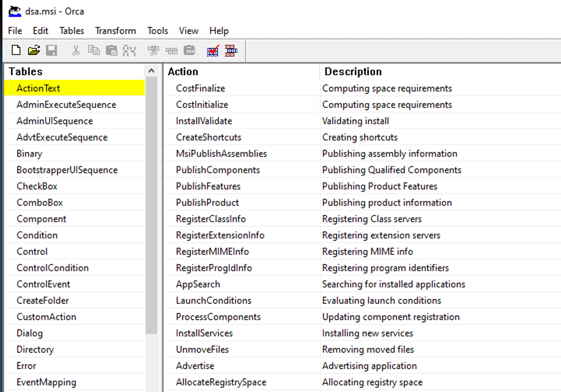Select the AdminExecuteSequence table
Image resolution: width=561 pixels, height=392 pixels.
75,105
